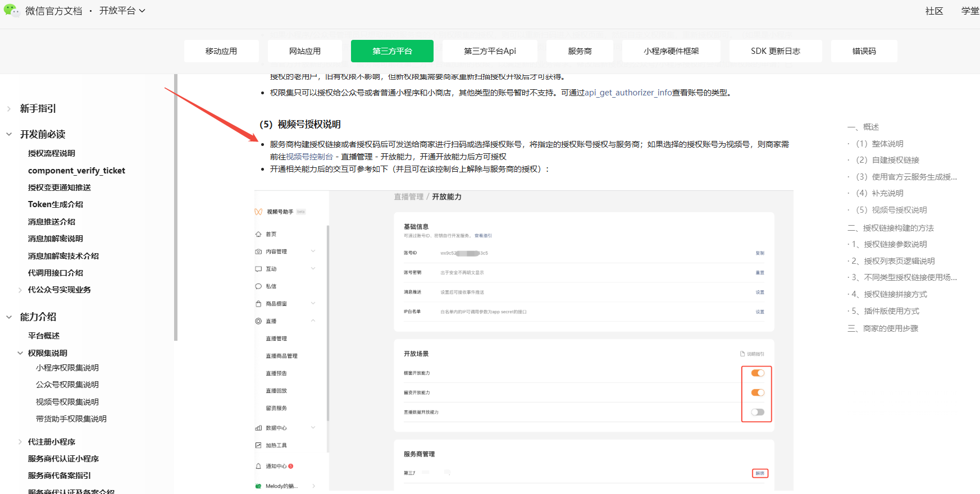Open 服务商代认证小程序 in the sidebar

[x=63, y=459]
